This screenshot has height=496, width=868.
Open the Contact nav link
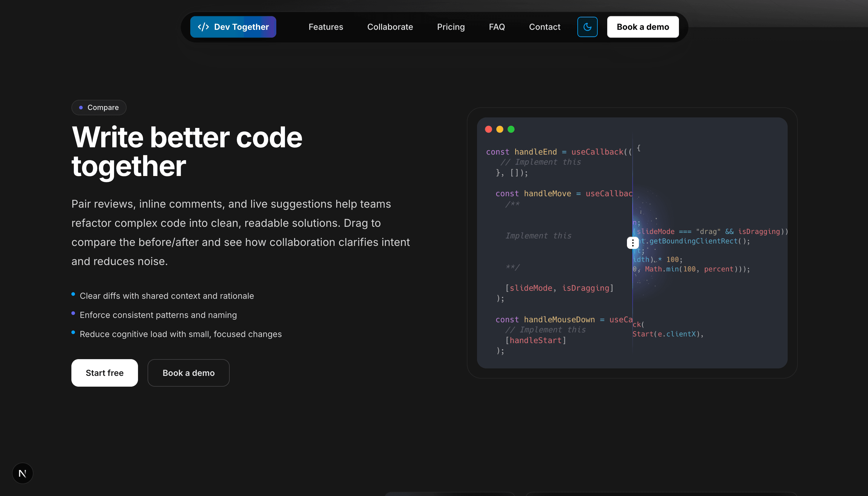[x=544, y=27]
